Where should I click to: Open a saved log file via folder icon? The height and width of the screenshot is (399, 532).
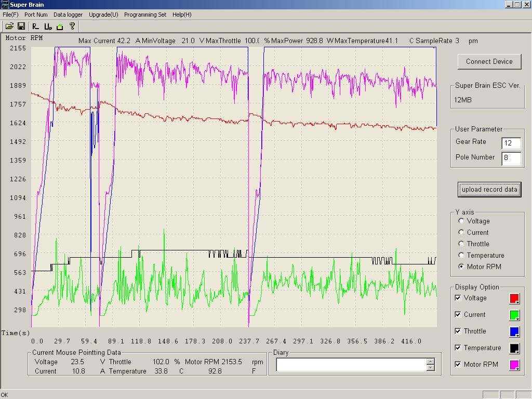pos(9,26)
